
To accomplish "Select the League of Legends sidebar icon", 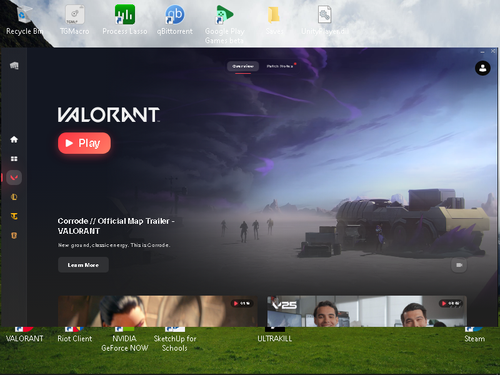I will coord(14,197).
